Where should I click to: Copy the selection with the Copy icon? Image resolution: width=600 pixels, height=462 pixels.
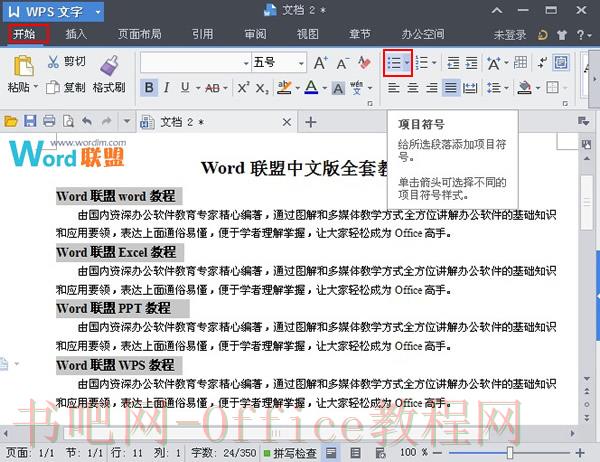coord(53,87)
